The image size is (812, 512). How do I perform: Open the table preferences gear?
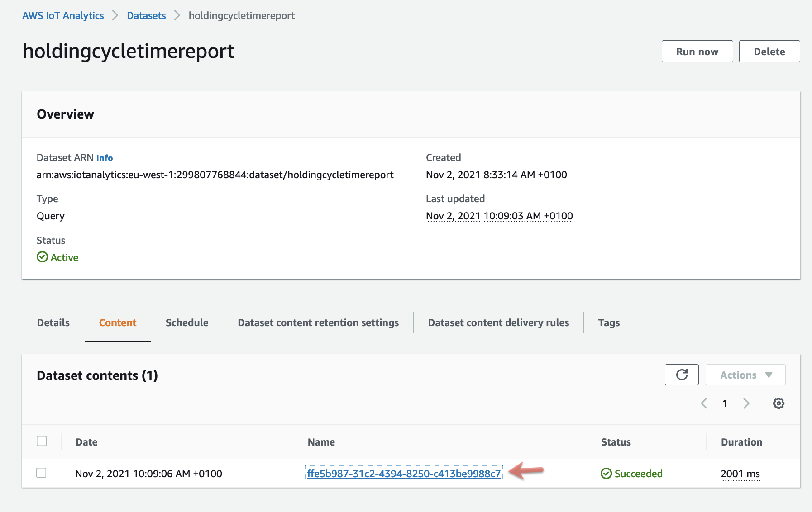(x=779, y=403)
